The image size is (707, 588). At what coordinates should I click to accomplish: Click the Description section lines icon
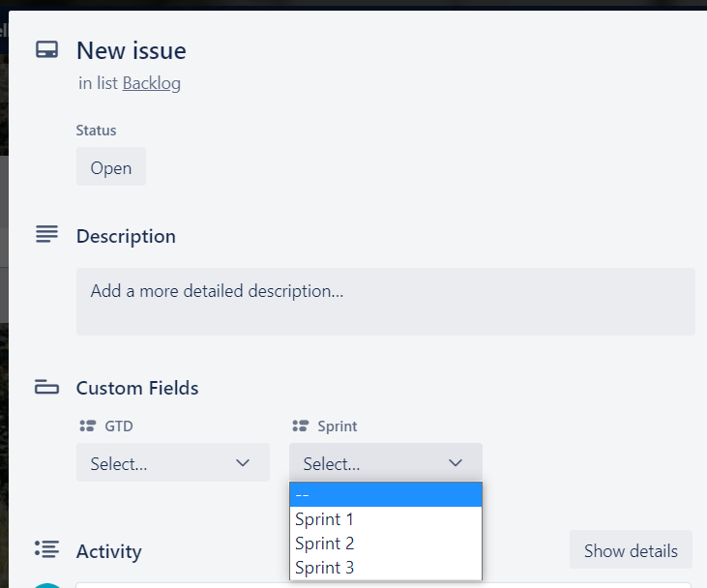[46, 235]
